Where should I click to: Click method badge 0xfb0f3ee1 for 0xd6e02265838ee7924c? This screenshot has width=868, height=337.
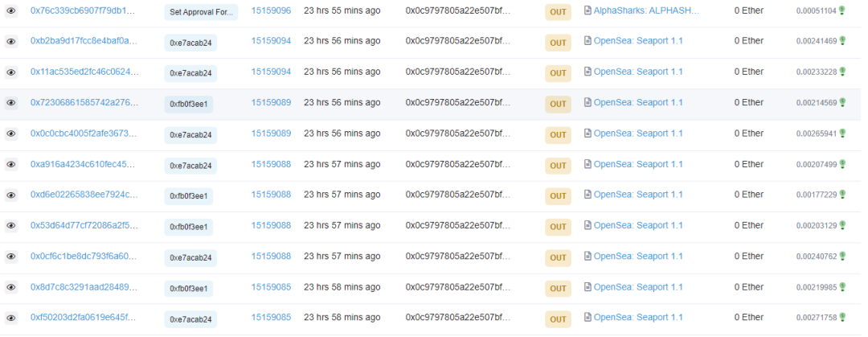point(189,195)
